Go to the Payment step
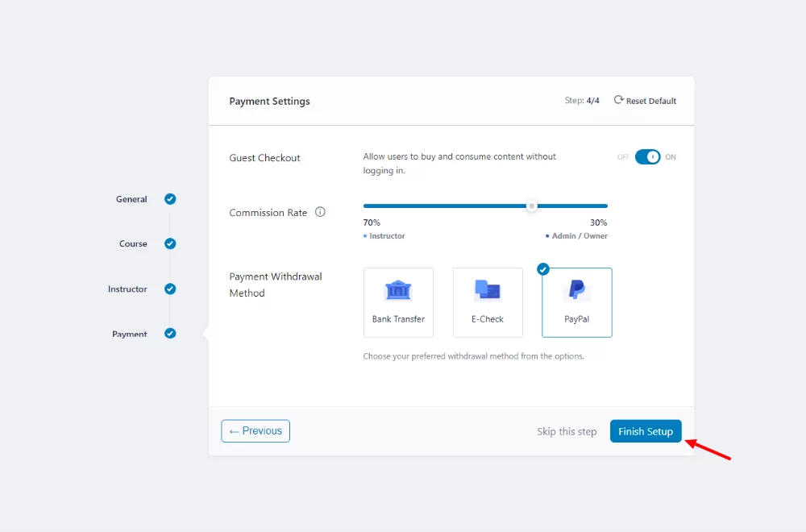 click(x=130, y=334)
